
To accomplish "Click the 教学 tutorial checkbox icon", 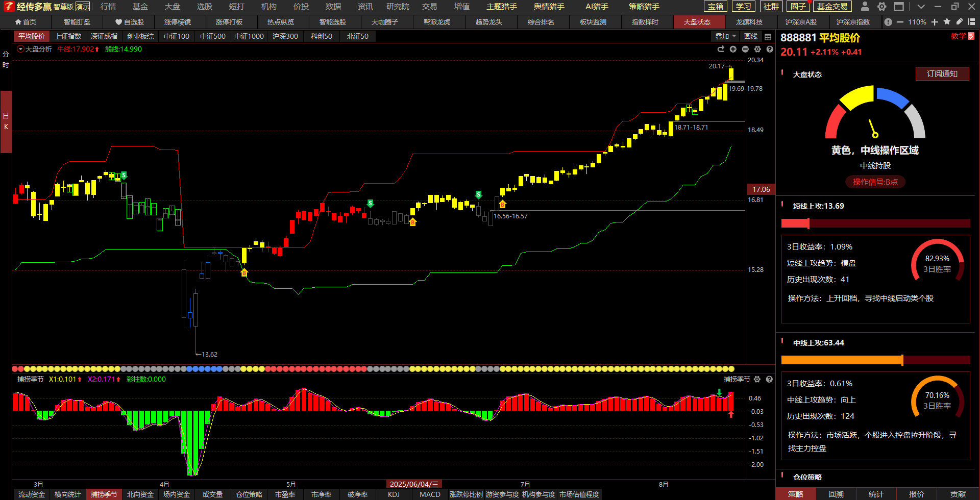I will pyautogui.click(x=971, y=36).
